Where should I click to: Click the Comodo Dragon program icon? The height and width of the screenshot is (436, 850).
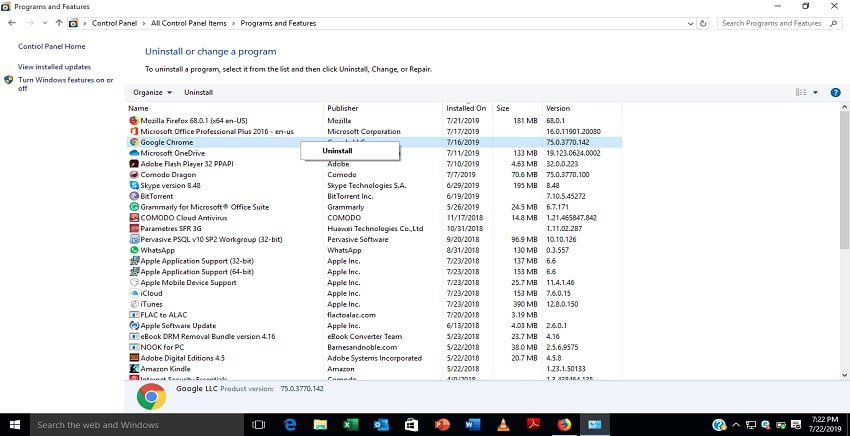[x=134, y=175]
